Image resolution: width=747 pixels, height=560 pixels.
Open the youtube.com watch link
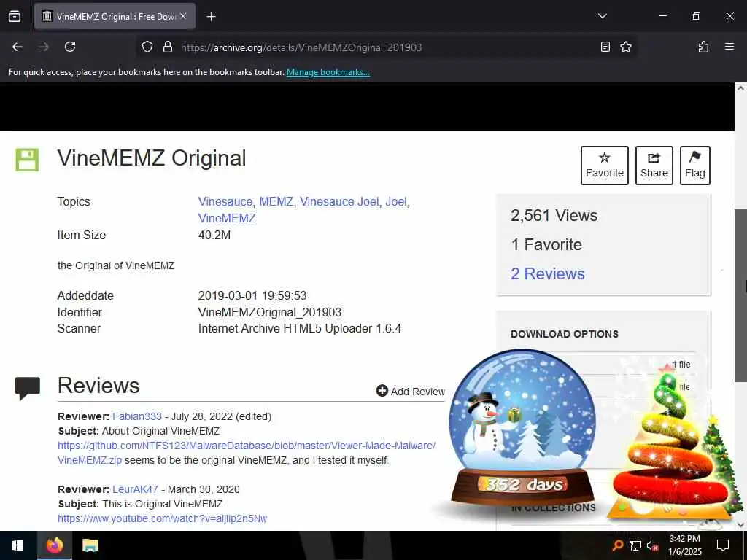[163, 518]
